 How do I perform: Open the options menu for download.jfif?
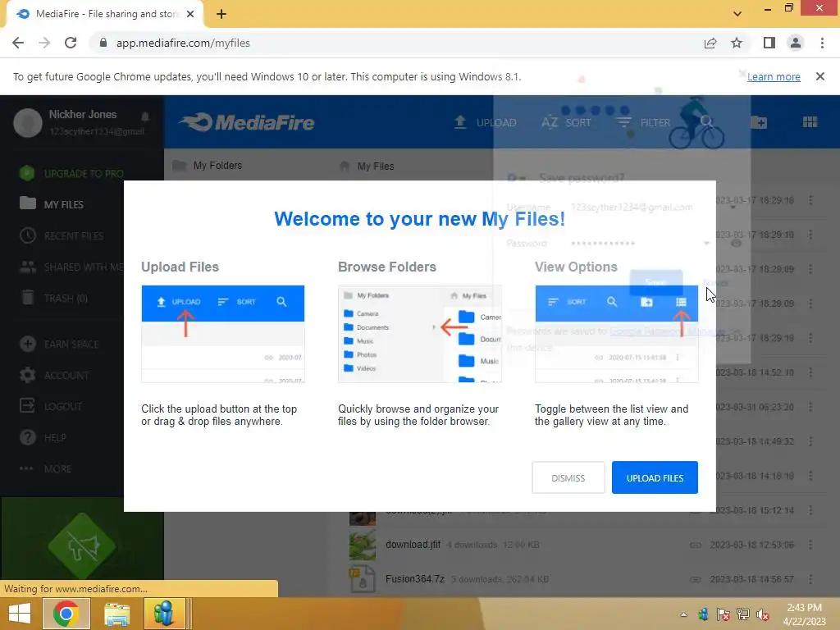tap(810, 545)
